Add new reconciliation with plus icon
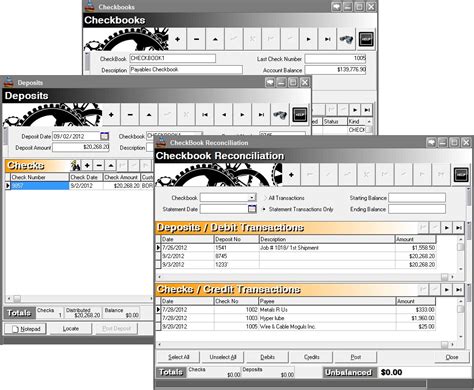The width and height of the screenshot is (474, 390). tap(291, 174)
